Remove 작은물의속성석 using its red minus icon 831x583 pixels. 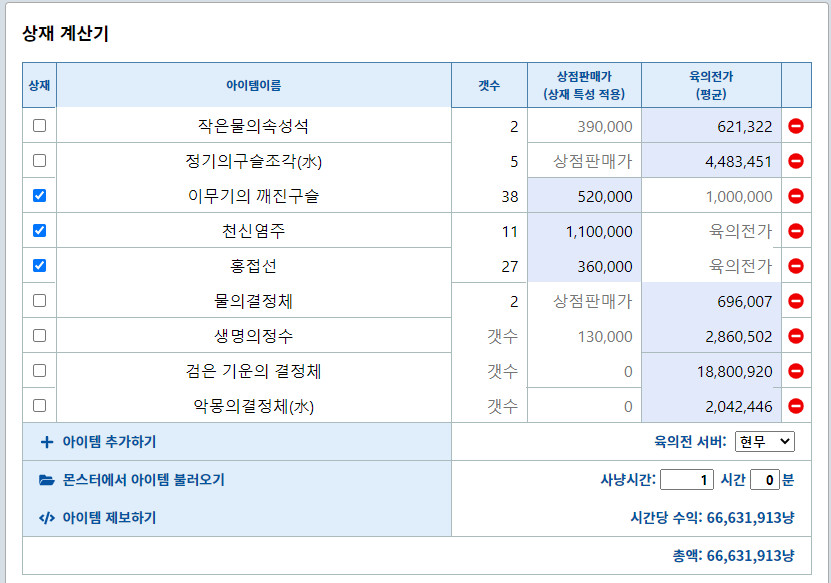797,126
